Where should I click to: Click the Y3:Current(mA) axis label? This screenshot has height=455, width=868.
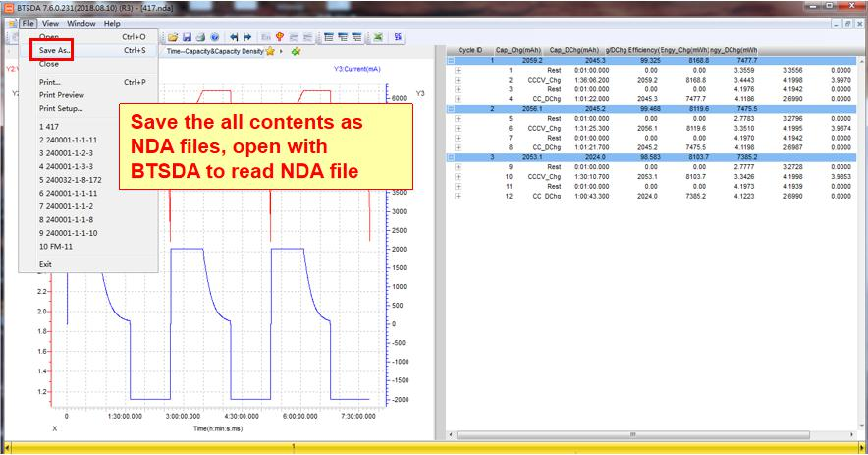(357, 69)
